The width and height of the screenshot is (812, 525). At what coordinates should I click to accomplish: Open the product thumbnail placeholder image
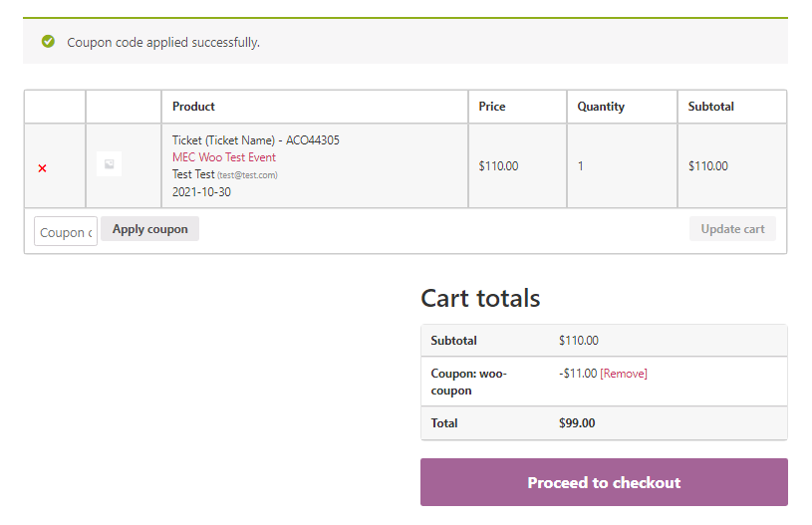pyautogui.click(x=109, y=164)
